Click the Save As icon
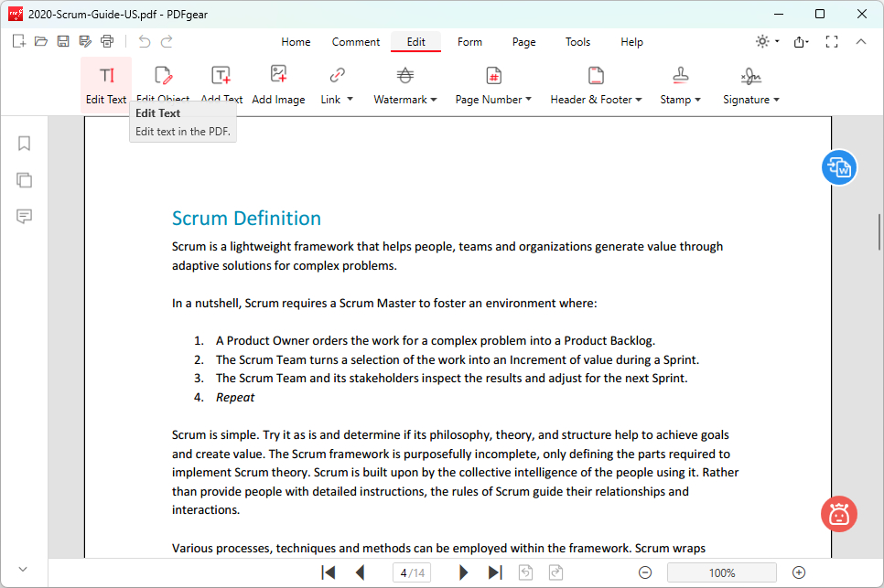Image resolution: width=884 pixels, height=588 pixels. tap(85, 41)
